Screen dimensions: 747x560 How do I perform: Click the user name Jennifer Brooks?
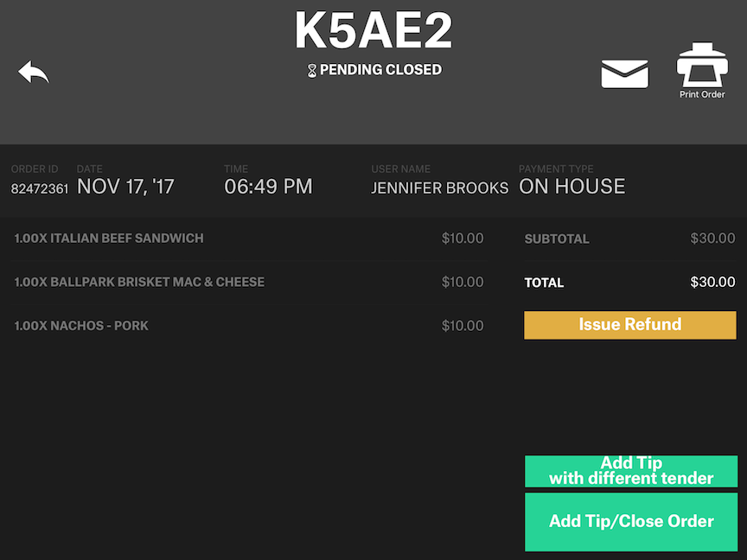coord(439,188)
